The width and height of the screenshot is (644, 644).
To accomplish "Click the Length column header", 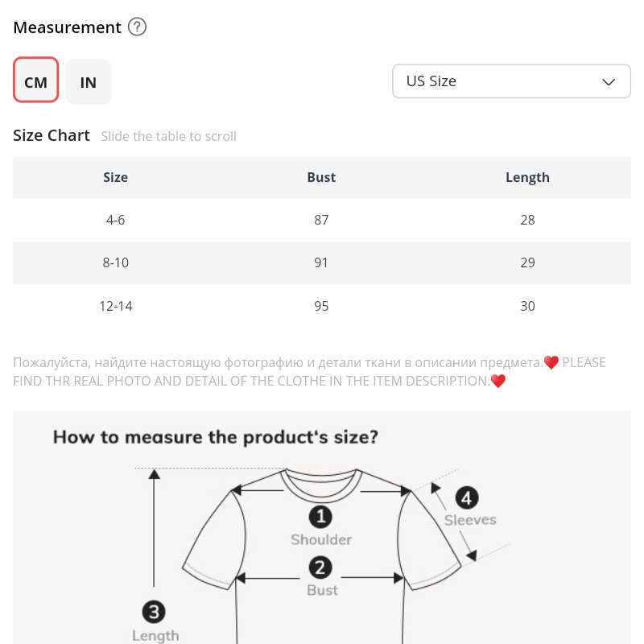I will click(527, 177).
